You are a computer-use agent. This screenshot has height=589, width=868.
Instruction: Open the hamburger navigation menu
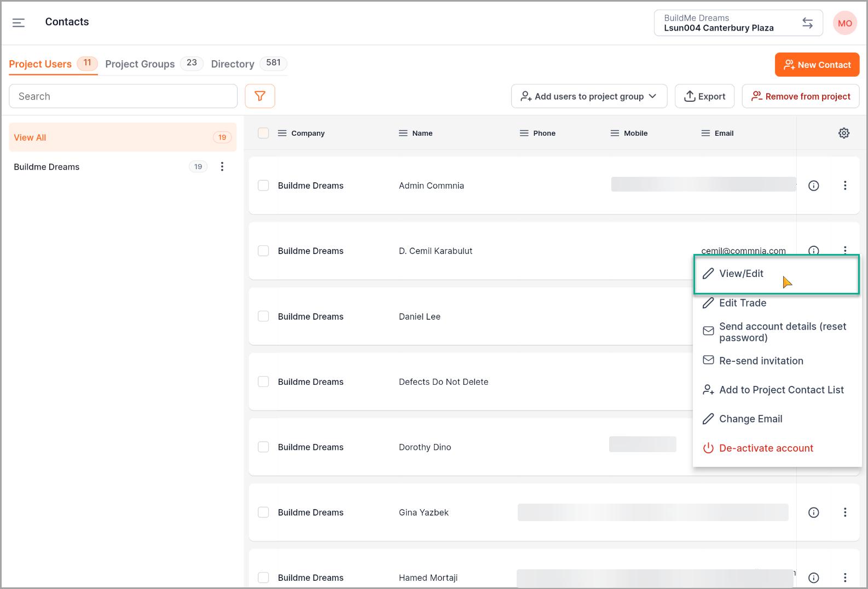click(19, 22)
